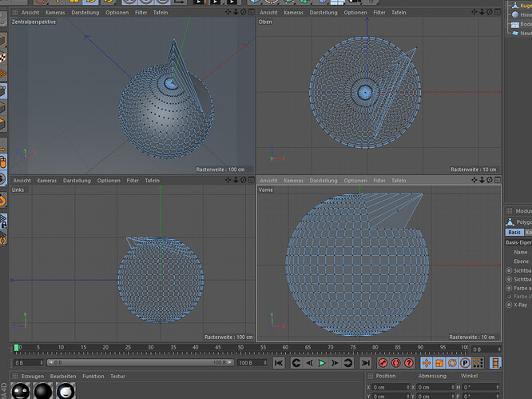Click the zoom arrow icon of the Vorne viewport
The image size is (532, 399).
(x=482, y=180)
